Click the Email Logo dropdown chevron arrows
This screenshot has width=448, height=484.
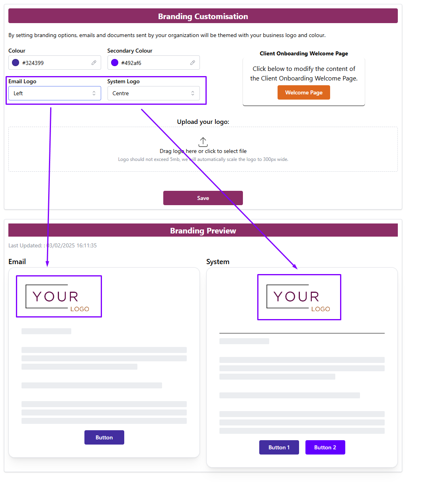94,93
